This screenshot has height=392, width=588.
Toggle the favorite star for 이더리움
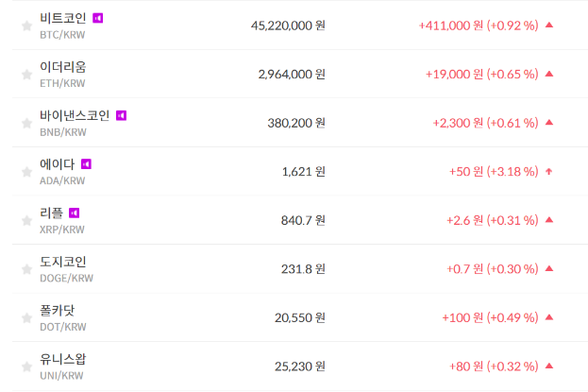click(x=26, y=74)
